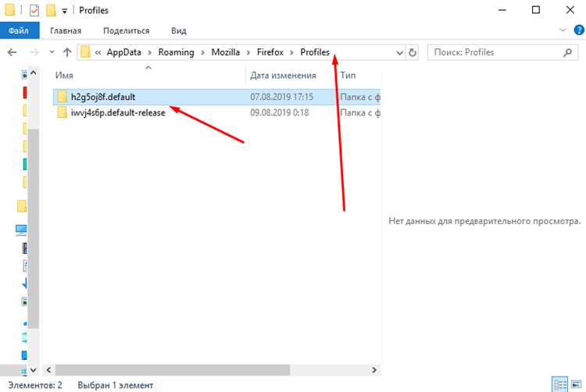Image resolution: width=586 pixels, height=392 pixels.
Task: Sort by the Дата изменения column
Action: tap(283, 76)
